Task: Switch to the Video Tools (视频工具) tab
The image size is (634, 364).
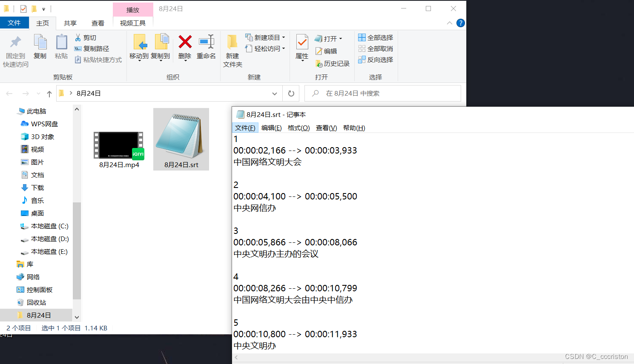Action: point(133,23)
